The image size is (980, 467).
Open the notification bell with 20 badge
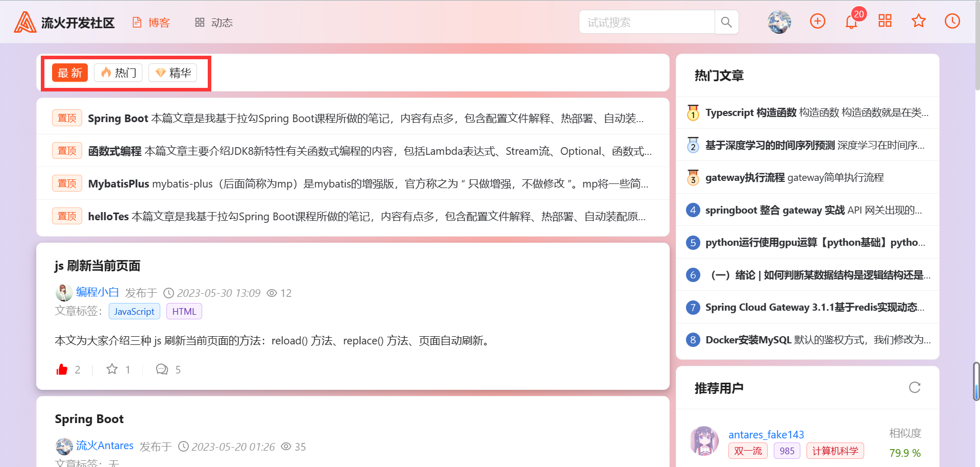click(851, 21)
